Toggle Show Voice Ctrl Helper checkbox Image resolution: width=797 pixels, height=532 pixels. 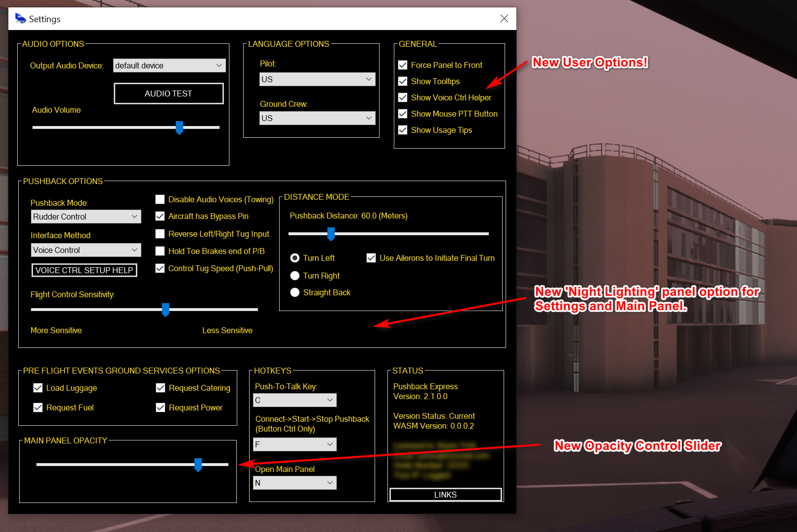(x=403, y=97)
